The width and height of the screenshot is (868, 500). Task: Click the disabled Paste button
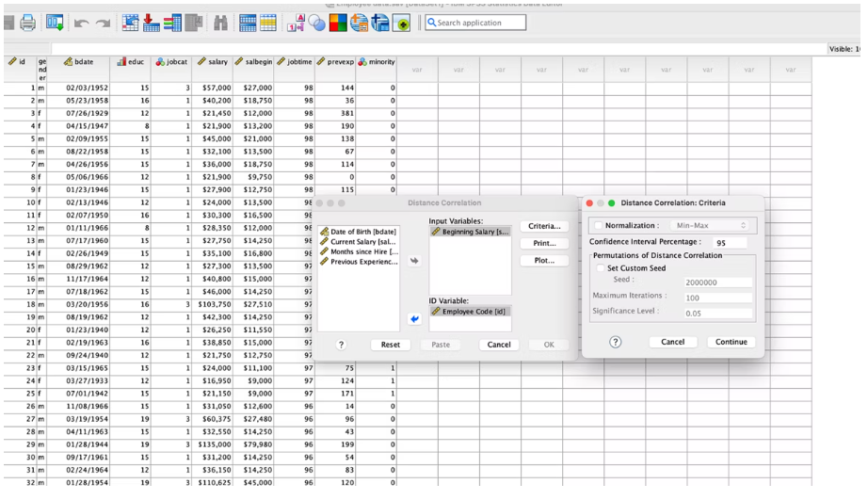[x=441, y=345]
